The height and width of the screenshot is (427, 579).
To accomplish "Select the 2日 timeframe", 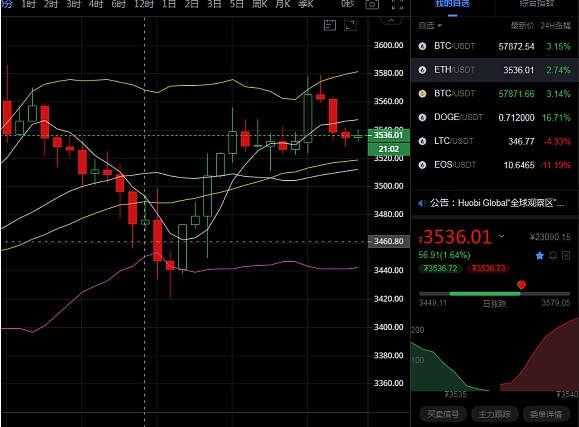I will click(192, 4).
